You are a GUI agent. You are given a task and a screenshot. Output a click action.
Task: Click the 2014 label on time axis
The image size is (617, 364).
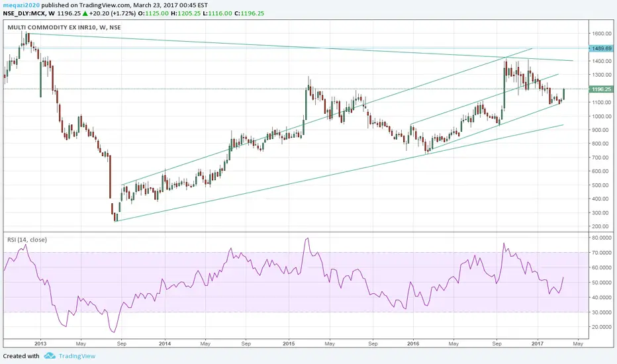[165, 343]
